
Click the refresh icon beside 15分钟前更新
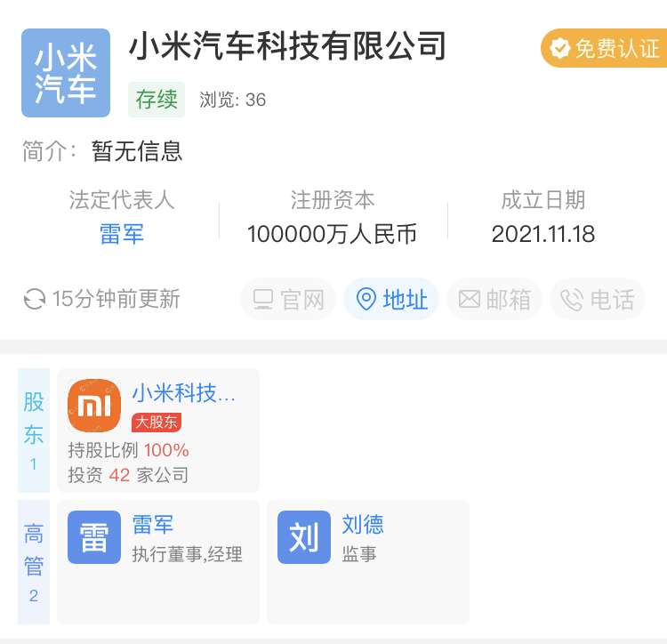(x=35, y=299)
